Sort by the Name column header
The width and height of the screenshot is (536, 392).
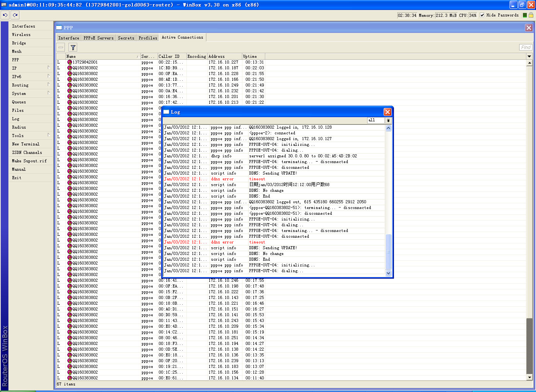coord(103,56)
